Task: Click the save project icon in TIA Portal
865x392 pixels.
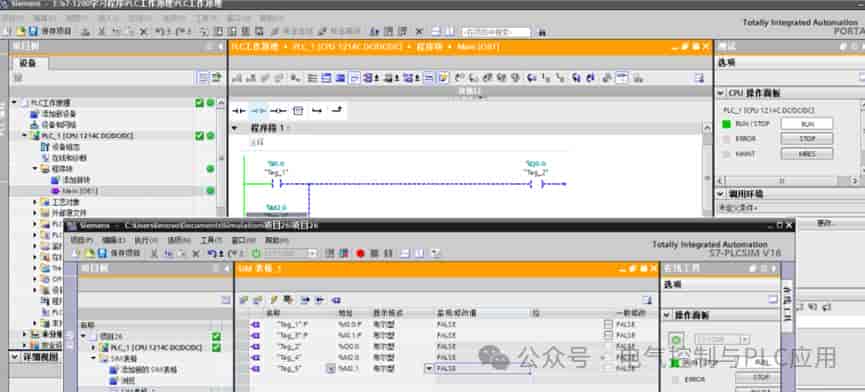Action: click(x=33, y=31)
